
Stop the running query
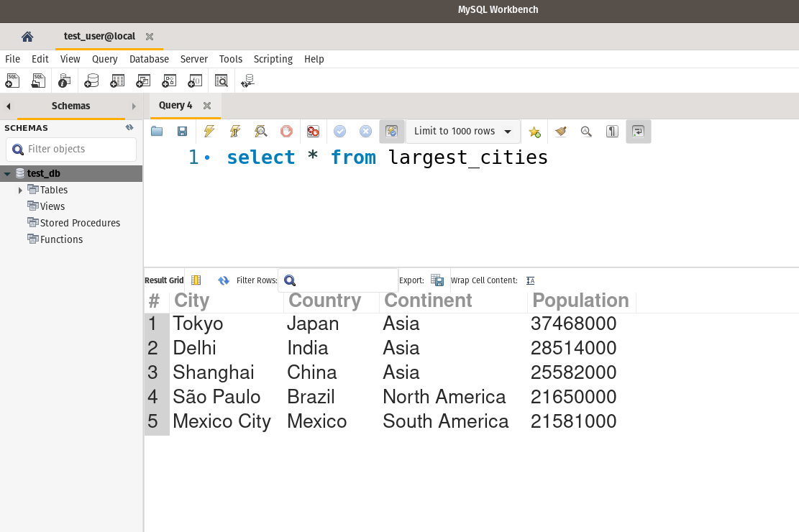(x=286, y=131)
